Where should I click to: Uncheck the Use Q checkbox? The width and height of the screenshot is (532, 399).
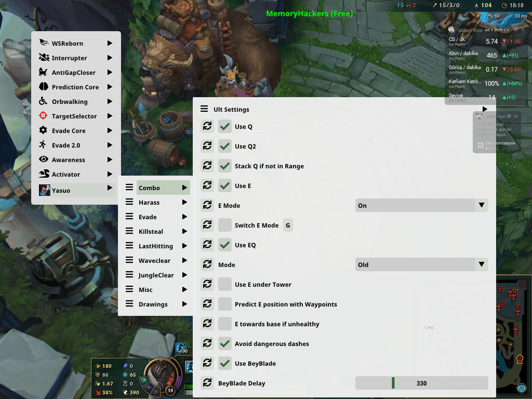(x=224, y=126)
